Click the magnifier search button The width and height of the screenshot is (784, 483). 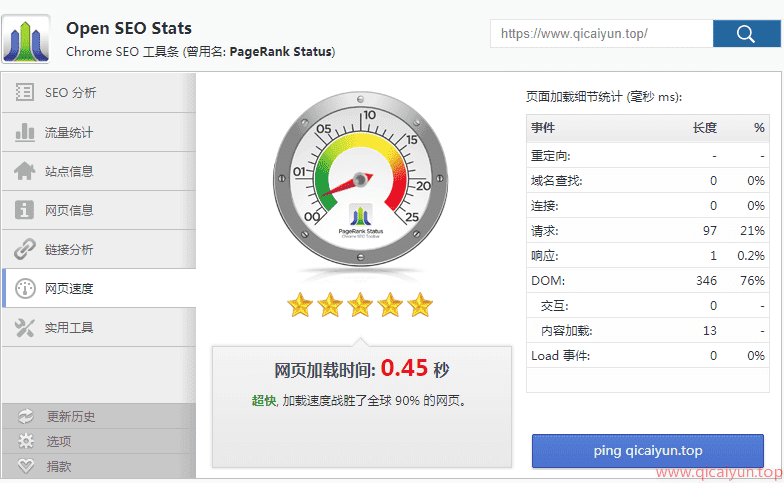tap(746, 34)
